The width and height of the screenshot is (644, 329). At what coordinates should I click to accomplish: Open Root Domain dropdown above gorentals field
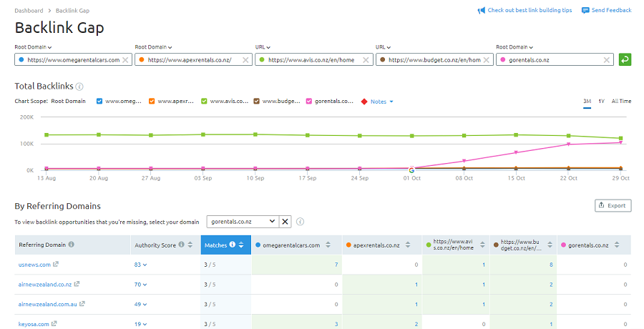pos(514,47)
